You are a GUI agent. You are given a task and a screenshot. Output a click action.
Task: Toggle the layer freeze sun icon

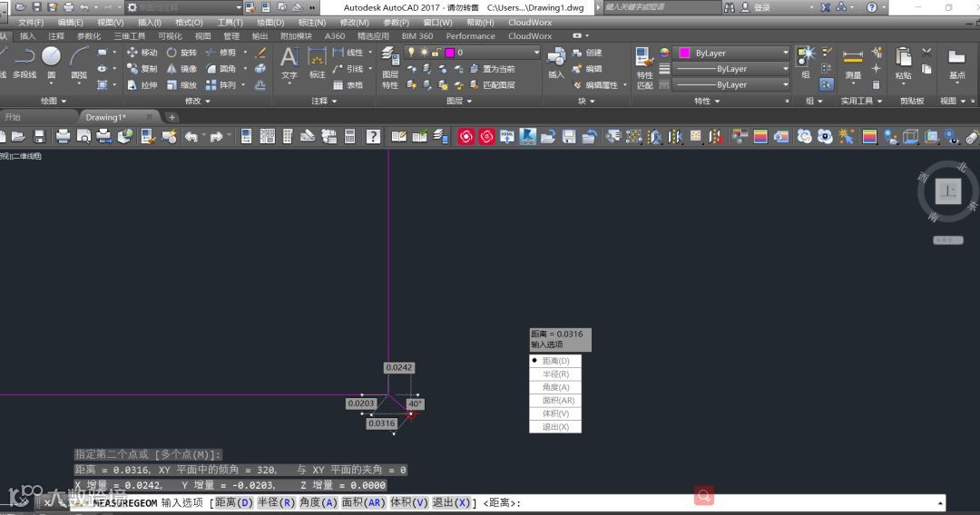click(x=424, y=53)
